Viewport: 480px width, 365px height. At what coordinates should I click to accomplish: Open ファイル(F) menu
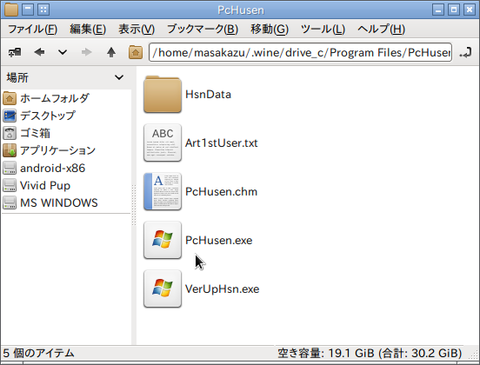[33, 29]
